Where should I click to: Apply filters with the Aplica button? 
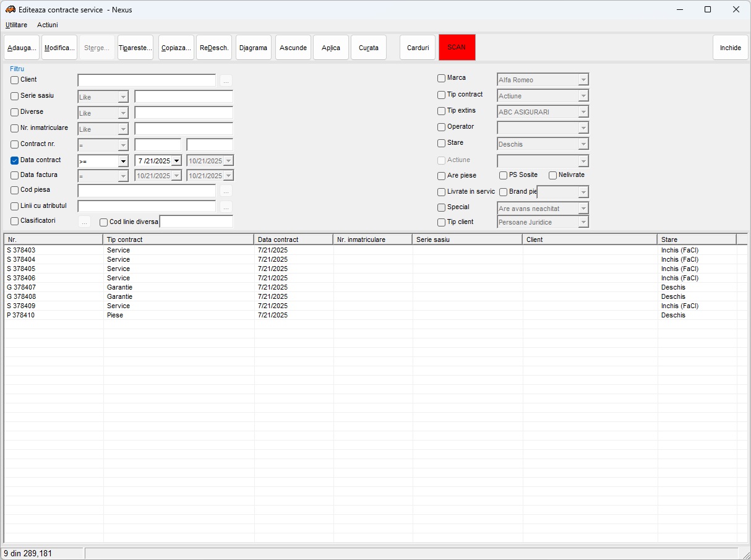point(331,48)
